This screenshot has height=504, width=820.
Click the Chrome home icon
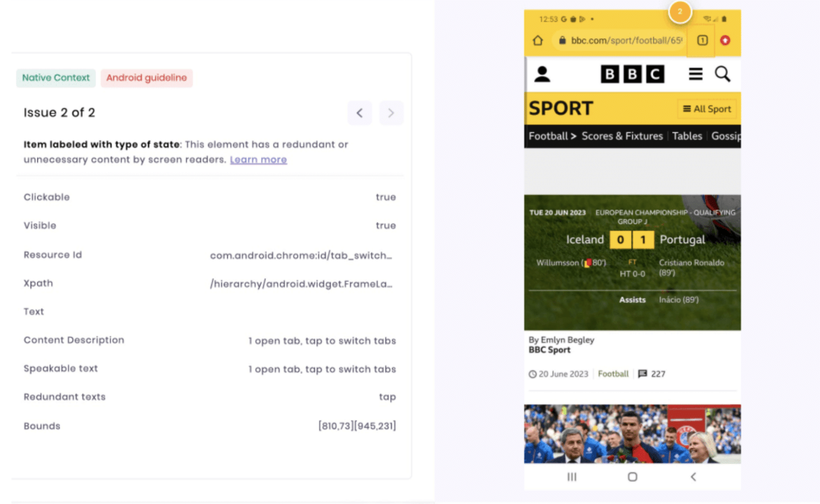(x=538, y=40)
